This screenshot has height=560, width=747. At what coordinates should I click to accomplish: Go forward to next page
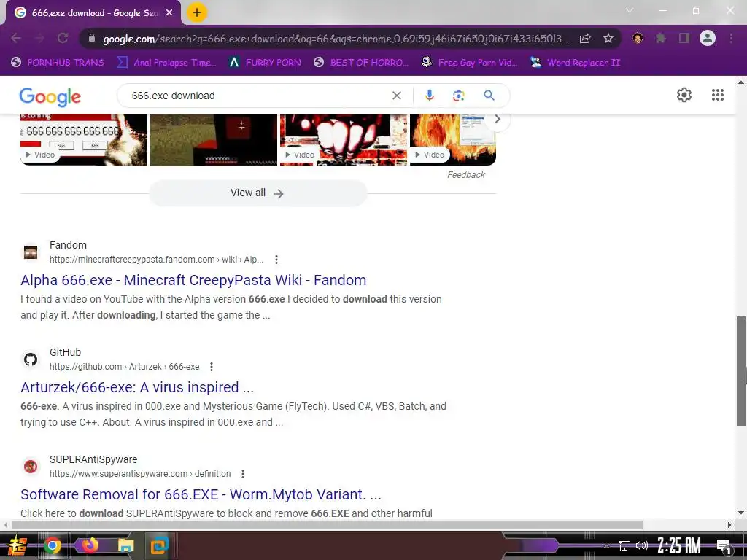[x=39, y=38]
